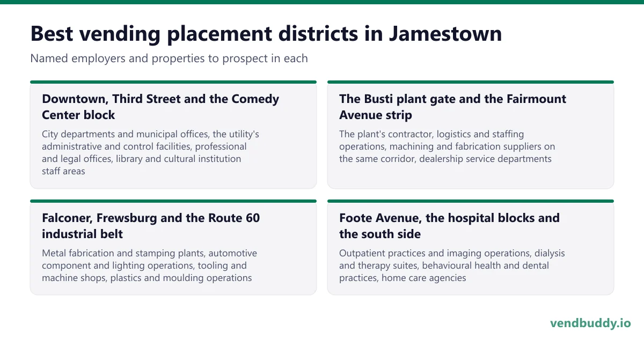Open the vendbuddy.io link
Screen dimensions: 644x340
pyautogui.click(x=590, y=323)
